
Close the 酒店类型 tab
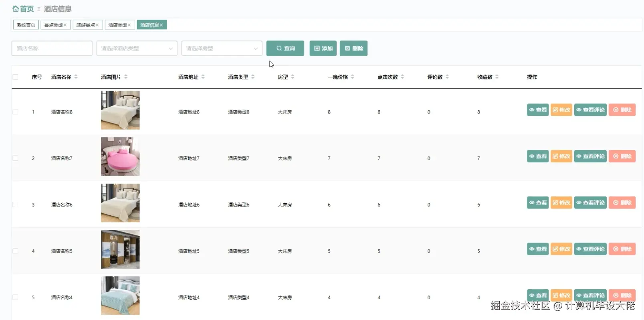129,25
